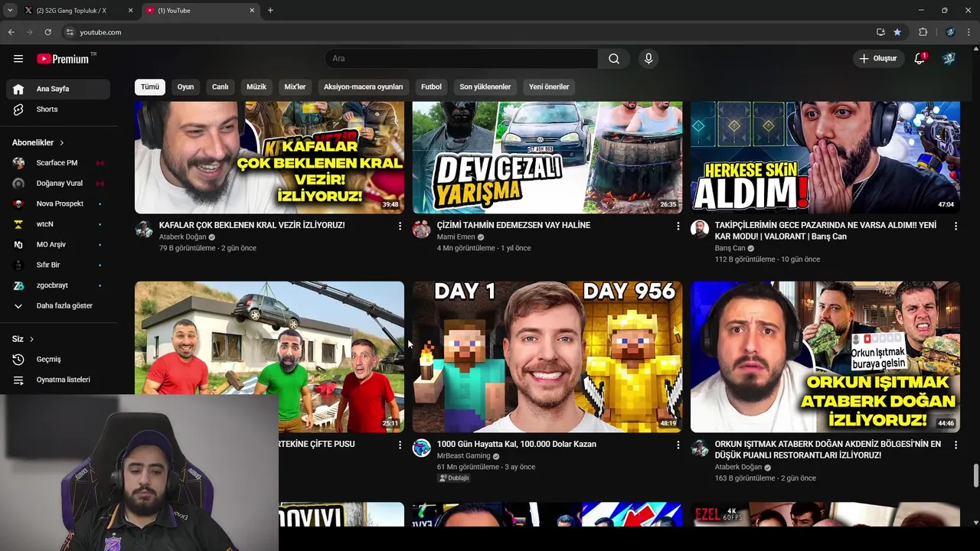Open the MrBeast DAY 1 DAY 956 thumbnail
Image resolution: width=980 pixels, height=551 pixels.
547,357
